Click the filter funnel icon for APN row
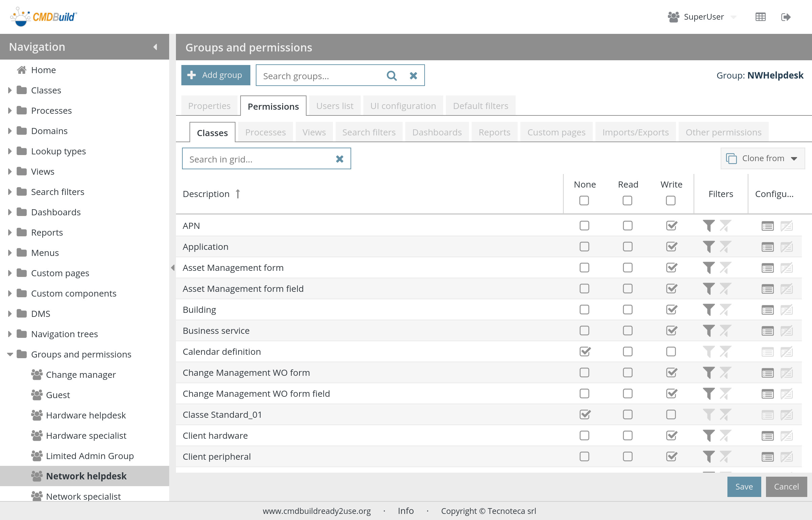 (708, 225)
